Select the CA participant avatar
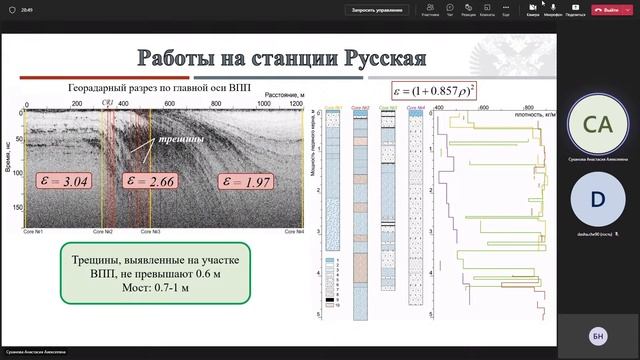 (598, 124)
